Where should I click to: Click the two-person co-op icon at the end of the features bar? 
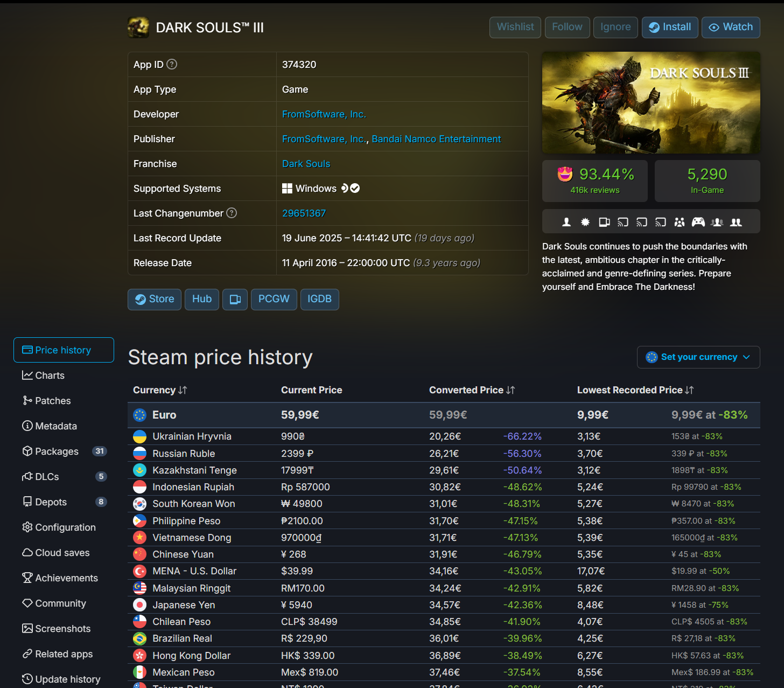(x=736, y=222)
